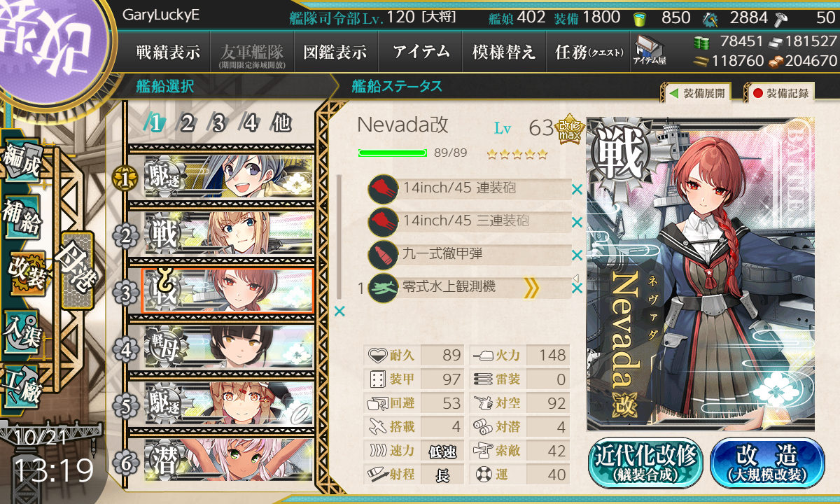Open the 図鑑表示 menu
The height and width of the screenshot is (504, 840).
[335, 51]
